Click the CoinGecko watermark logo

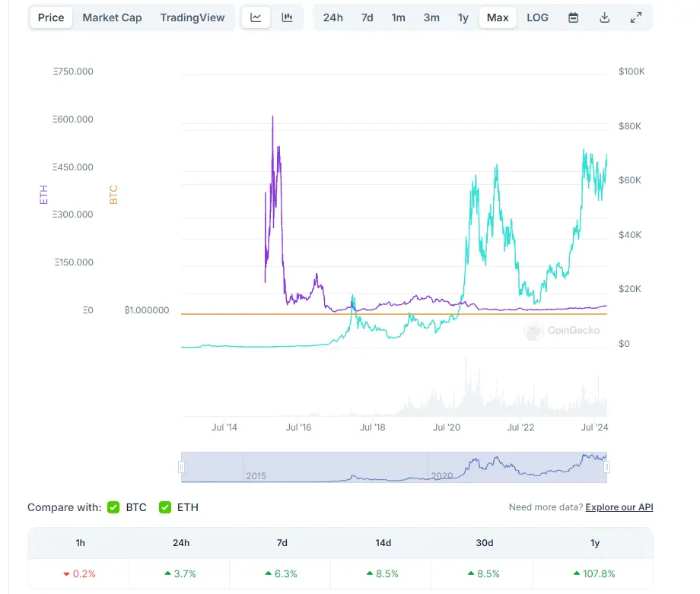[x=562, y=331]
